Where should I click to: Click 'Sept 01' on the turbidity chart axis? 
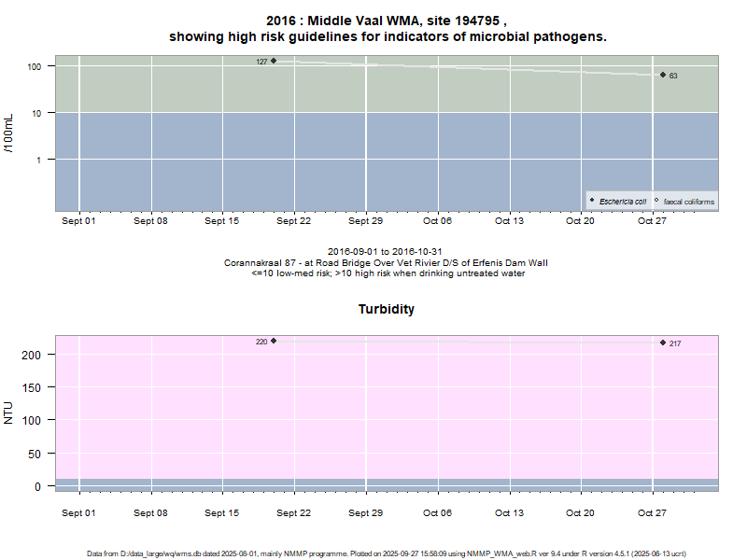click(x=78, y=512)
